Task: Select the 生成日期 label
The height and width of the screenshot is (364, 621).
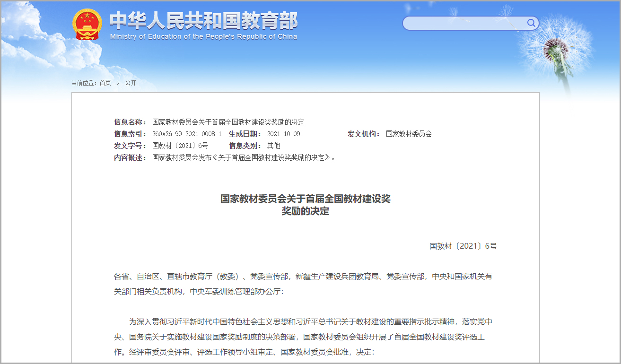Action: pos(245,134)
